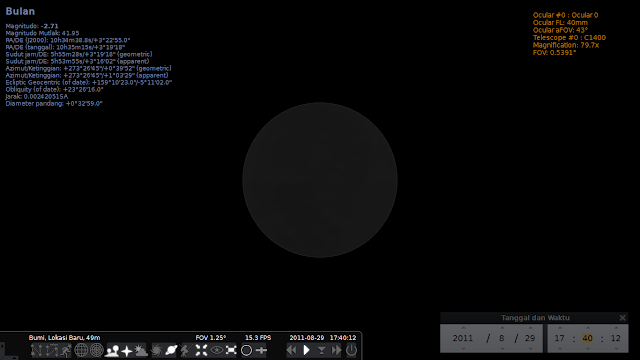The image size is (640, 360).
Task: Click status bar date 2011-08-29
Action: (x=307, y=338)
